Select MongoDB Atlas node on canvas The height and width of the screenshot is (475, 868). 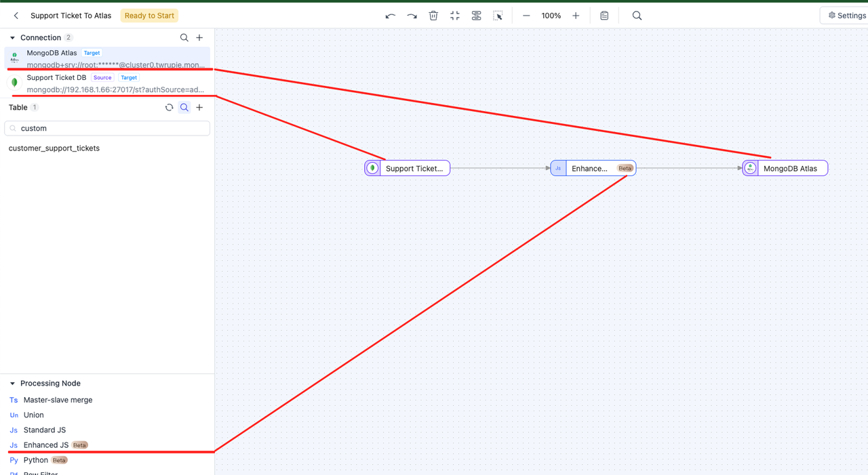[785, 168]
